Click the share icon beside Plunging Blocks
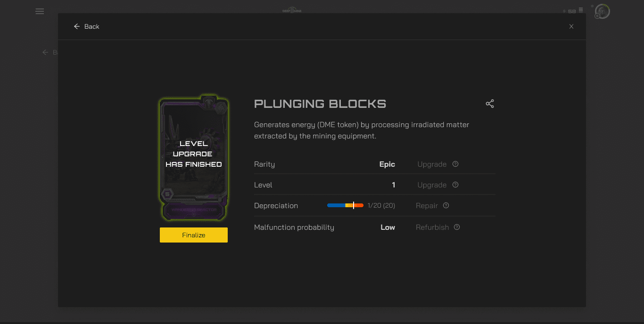 (490, 104)
